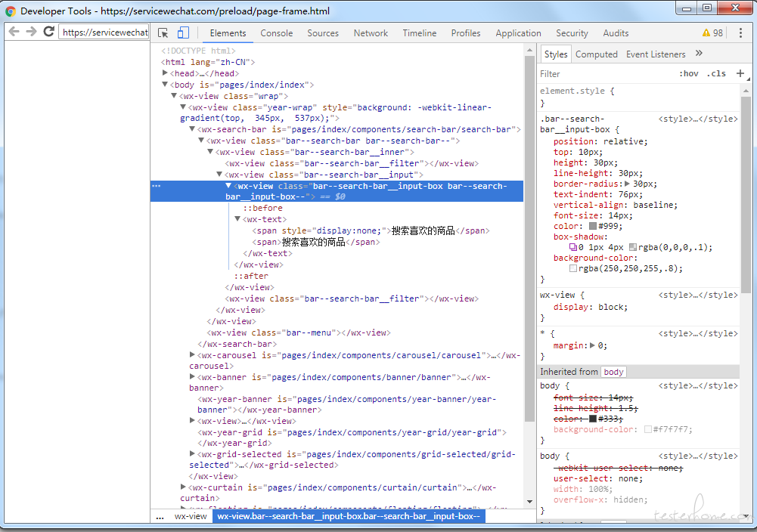
Task: Select the Computed styles tab
Action: pyautogui.click(x=596, y=54)
